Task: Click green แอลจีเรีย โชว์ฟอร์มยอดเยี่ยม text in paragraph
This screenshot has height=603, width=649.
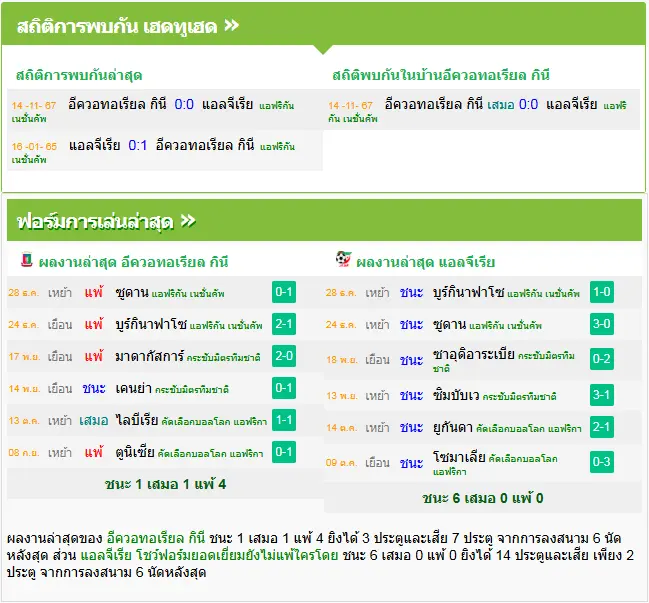Action: click(x=209, y=555)
